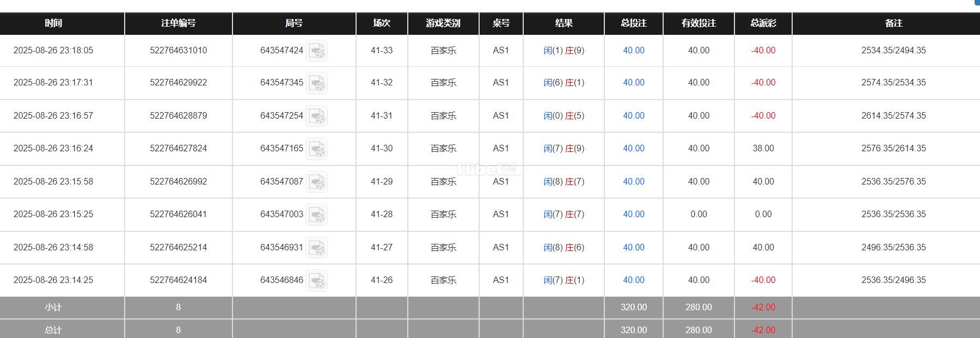Click the 总投注 column header

coord(633,23)
